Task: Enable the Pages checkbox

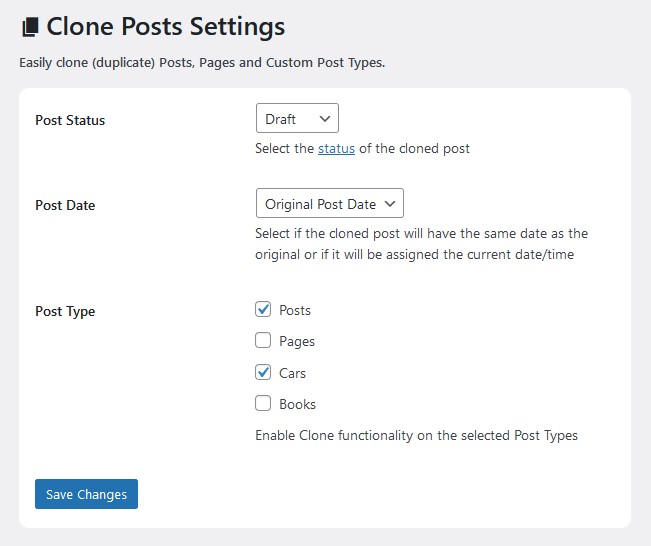Action: 264,341
